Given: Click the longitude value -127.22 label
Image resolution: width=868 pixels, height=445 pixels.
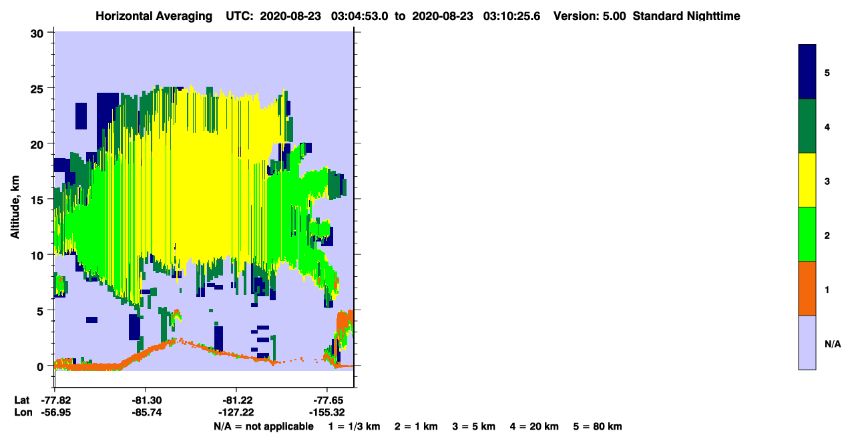Looking at the screenshot, I should pos(235,413).
